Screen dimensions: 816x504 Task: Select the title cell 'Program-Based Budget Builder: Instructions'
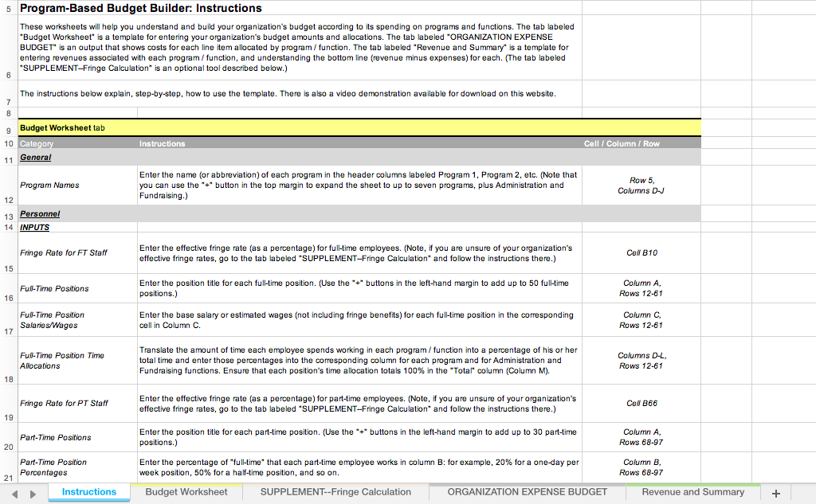(140, 9)
